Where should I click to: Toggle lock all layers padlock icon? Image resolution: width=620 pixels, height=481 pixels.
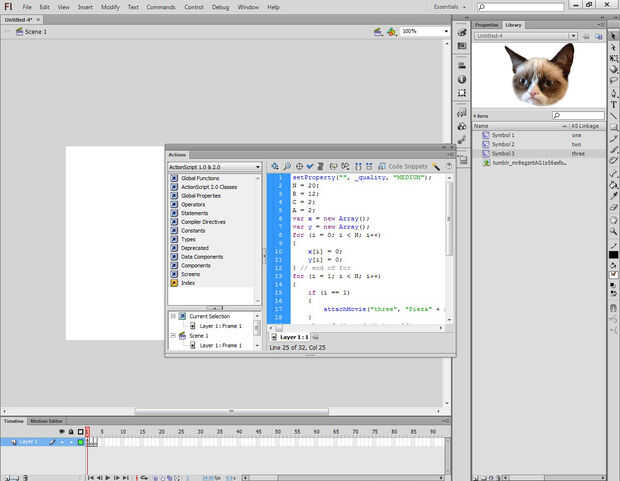click(x=70, y=431)
